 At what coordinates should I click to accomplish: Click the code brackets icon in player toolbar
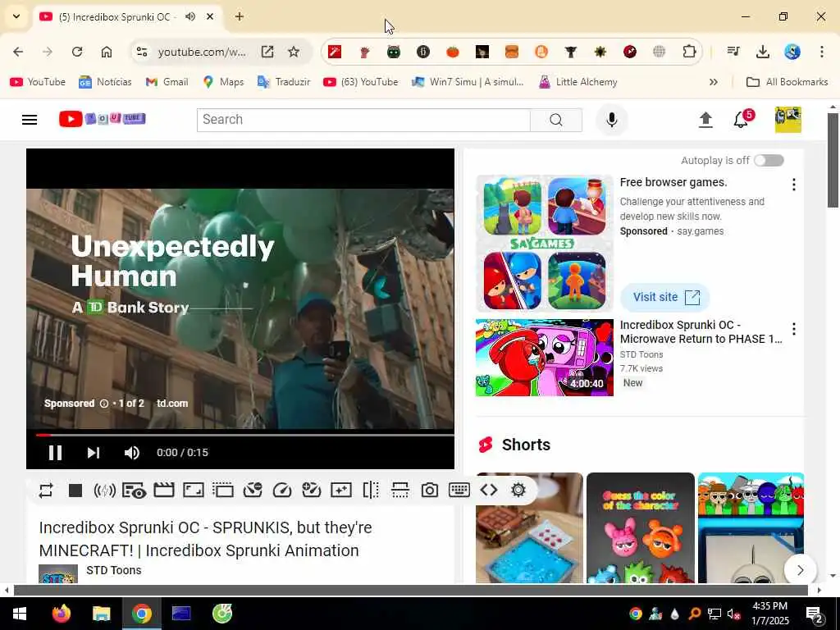tap(489, 491)
